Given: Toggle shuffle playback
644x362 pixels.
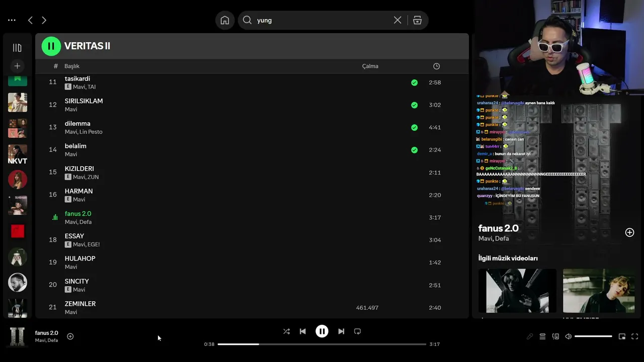Looking at the screenshot, I should 286,331.
